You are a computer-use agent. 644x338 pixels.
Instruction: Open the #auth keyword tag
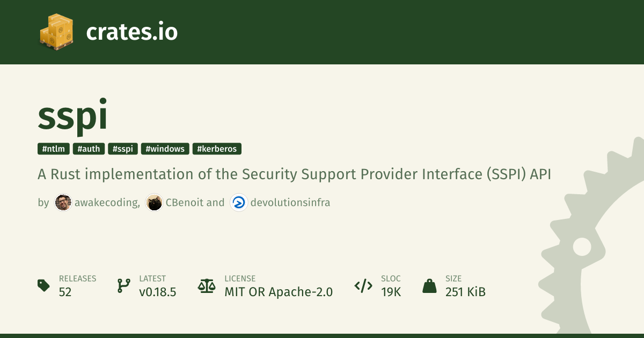(89, 149)
